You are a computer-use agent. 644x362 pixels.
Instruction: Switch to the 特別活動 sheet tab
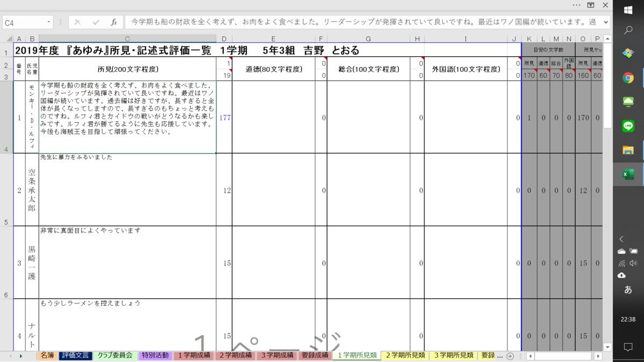pos(156,356)
